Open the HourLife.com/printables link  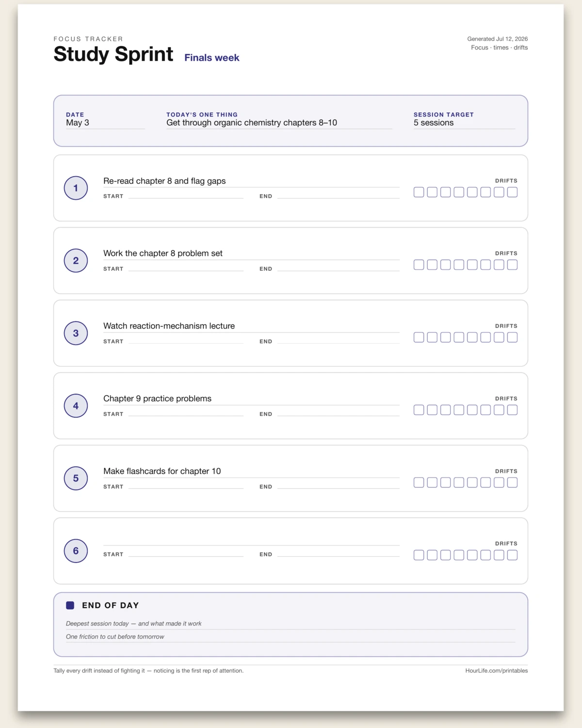(x=497, y=671)
